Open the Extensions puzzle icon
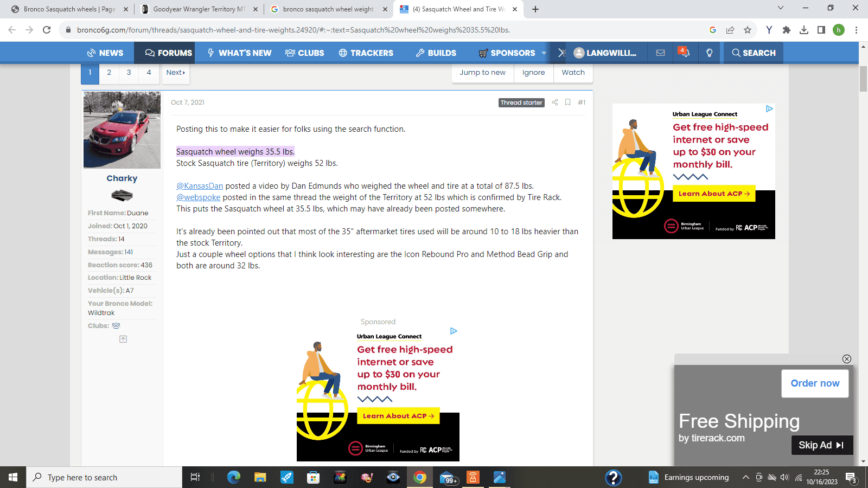The image size is (868, 488). pyautogui.click(x=786, y=30)
